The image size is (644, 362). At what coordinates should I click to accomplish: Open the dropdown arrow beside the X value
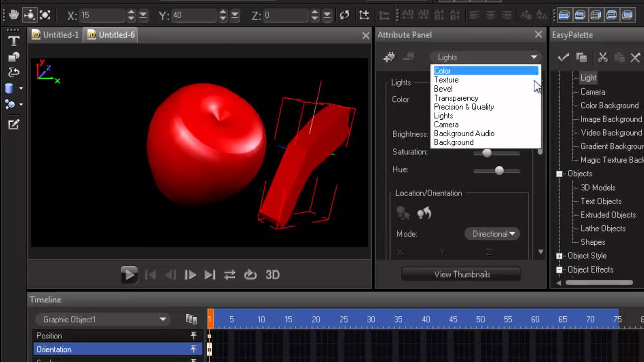143,16
